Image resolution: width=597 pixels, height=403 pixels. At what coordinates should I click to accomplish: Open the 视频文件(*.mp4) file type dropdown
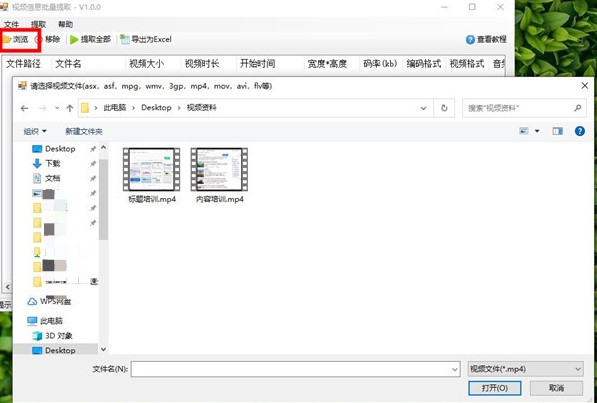pos(525,369)
